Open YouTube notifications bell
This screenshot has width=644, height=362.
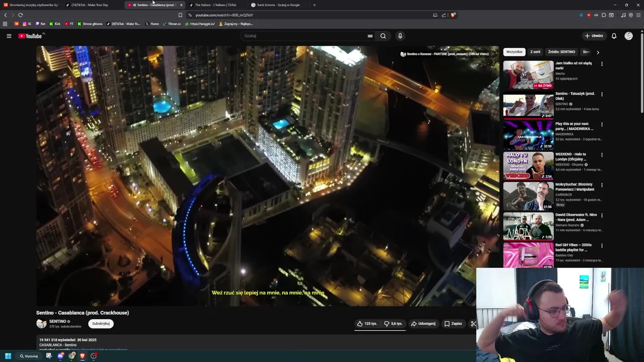[614, 36]
